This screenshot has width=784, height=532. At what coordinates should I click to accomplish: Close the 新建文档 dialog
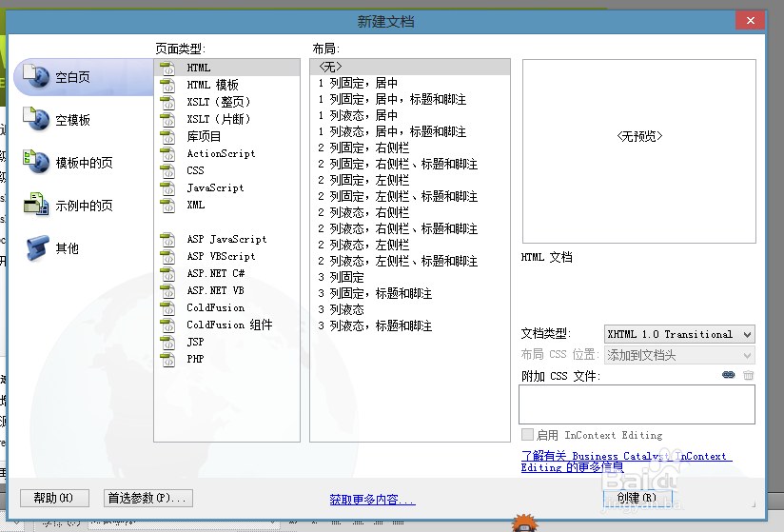(750, 21)
